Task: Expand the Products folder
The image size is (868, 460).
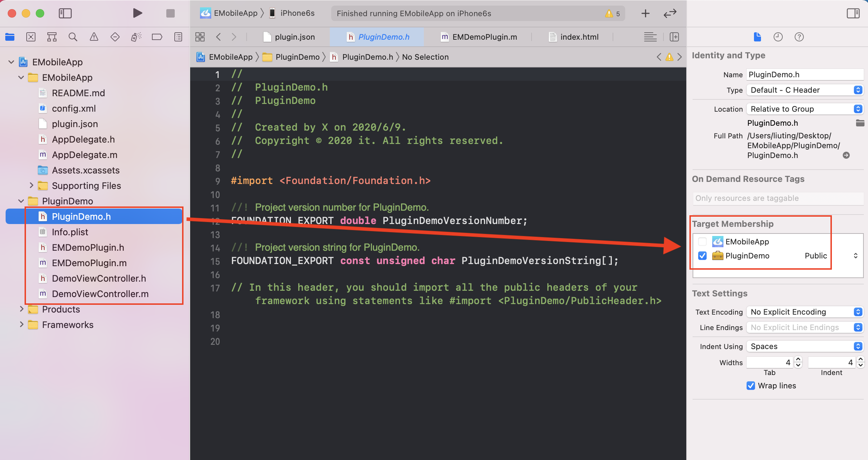Action: point(21,309)
